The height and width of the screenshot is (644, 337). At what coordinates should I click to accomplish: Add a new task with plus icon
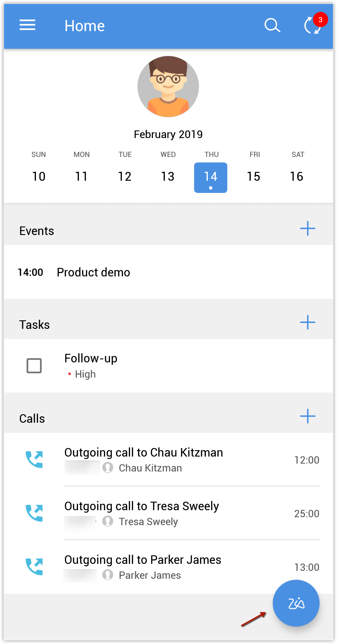click(307, 322)
